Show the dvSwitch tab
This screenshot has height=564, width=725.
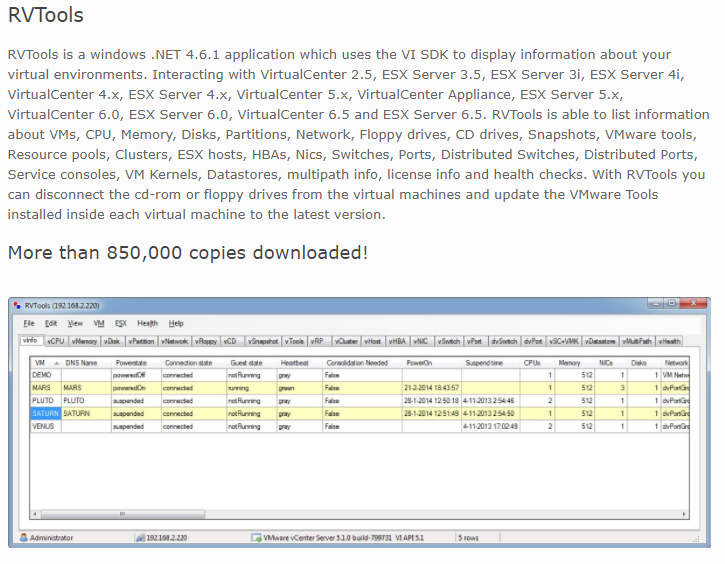(504, 341)
